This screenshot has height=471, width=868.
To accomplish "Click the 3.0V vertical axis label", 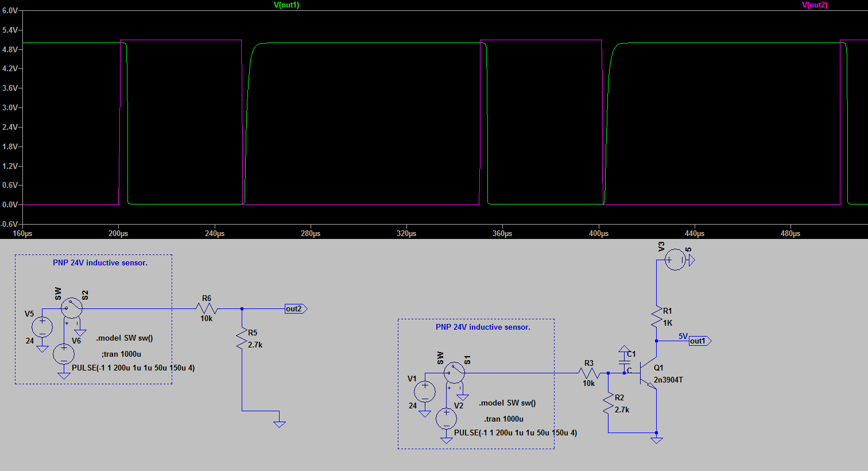I will point(10,107).
